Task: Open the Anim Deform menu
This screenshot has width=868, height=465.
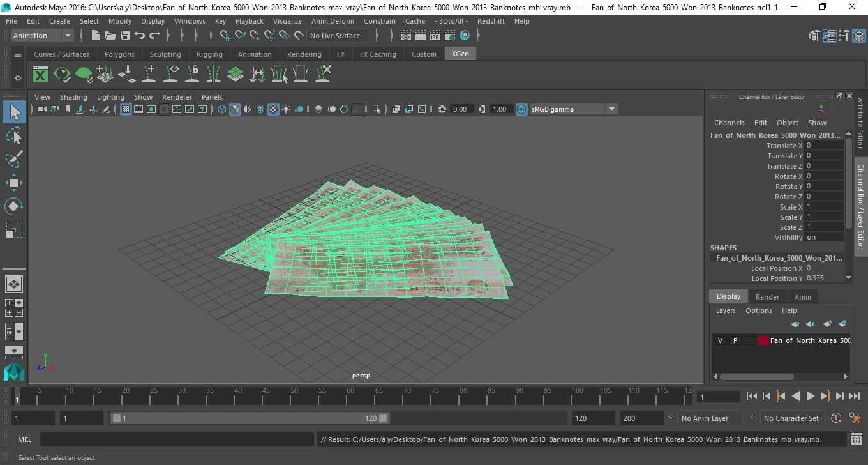Action: (333, 21)
